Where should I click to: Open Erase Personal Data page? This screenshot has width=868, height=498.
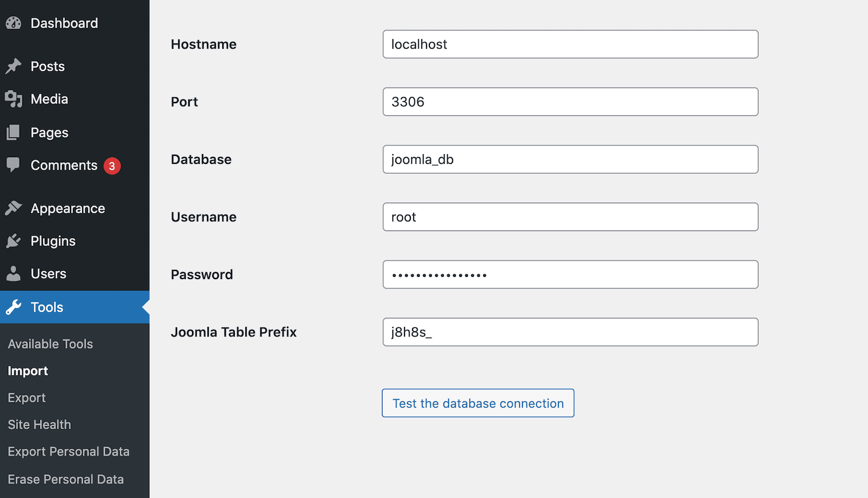[65, 479]
